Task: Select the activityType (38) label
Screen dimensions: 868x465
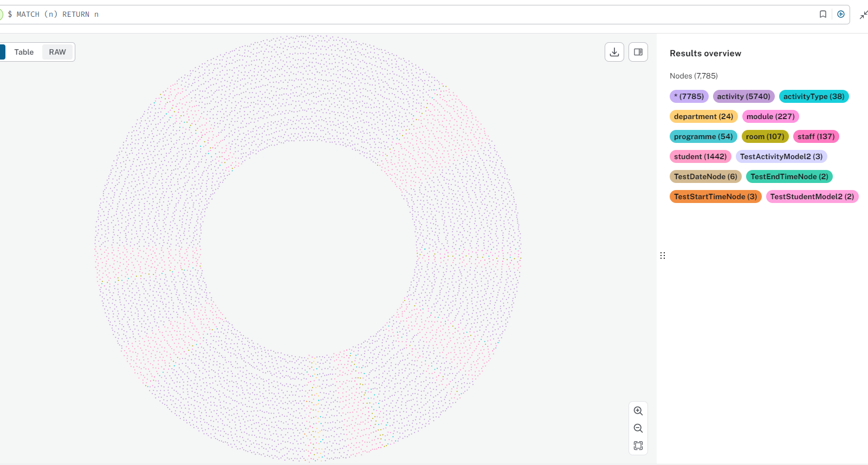Action: 814,96
